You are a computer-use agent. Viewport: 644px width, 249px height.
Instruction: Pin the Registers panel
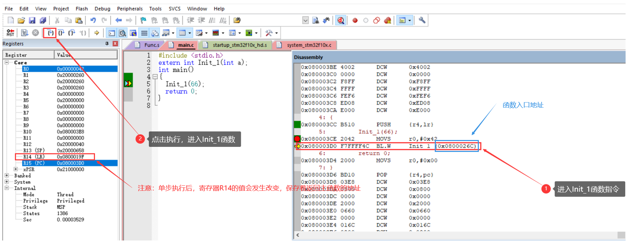pos(107,44)
